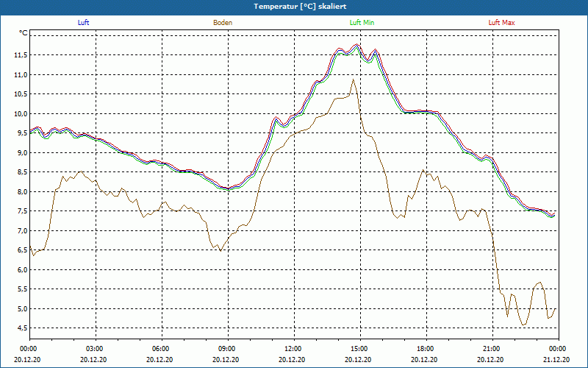
Task: Click the '21.12.20' date label
Action: point(558,360)
